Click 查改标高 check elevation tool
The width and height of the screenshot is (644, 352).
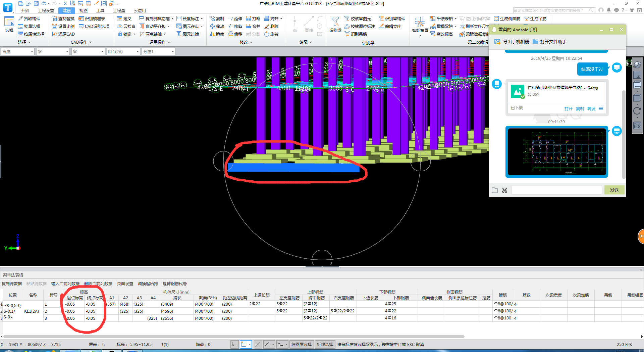point(442,34)
